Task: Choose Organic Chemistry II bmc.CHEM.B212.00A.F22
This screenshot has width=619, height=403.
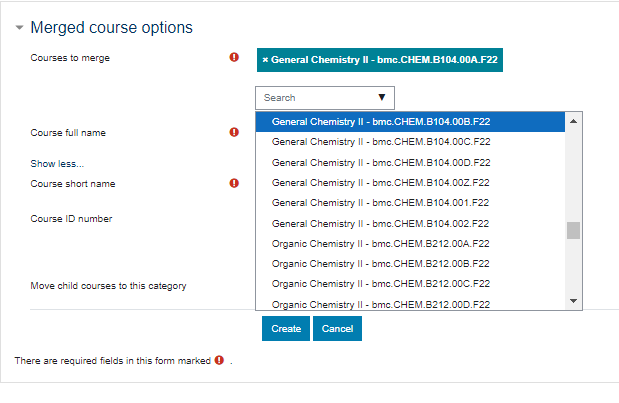Action: [380, 243]
